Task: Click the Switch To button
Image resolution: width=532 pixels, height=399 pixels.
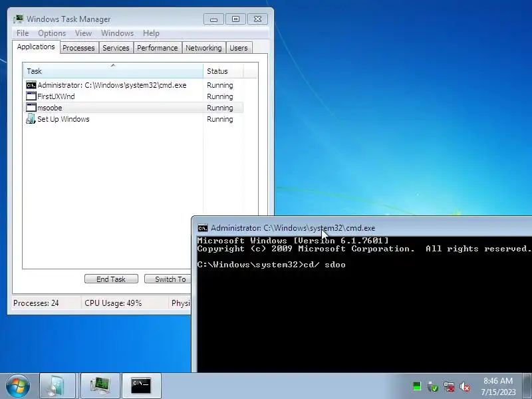Action: point(168,279)
